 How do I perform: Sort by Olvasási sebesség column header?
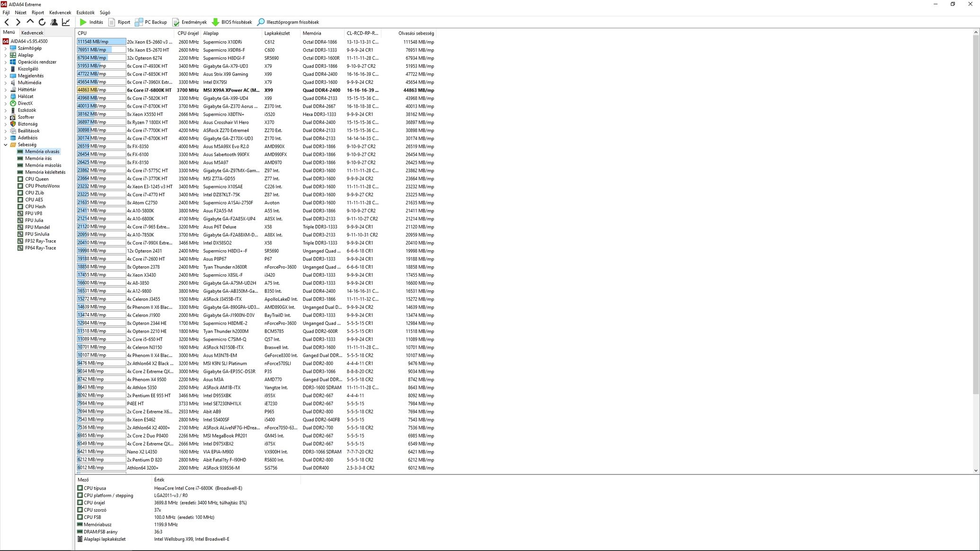(x=415, y=34)
